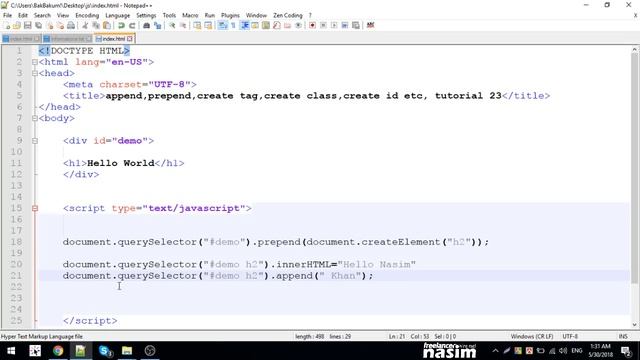Open the Language menu
640x360 pixels.
(x=118, y=15)
